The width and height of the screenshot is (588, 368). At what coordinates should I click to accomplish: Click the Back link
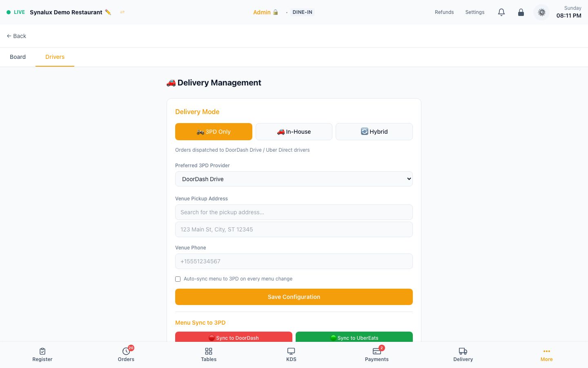16,36
